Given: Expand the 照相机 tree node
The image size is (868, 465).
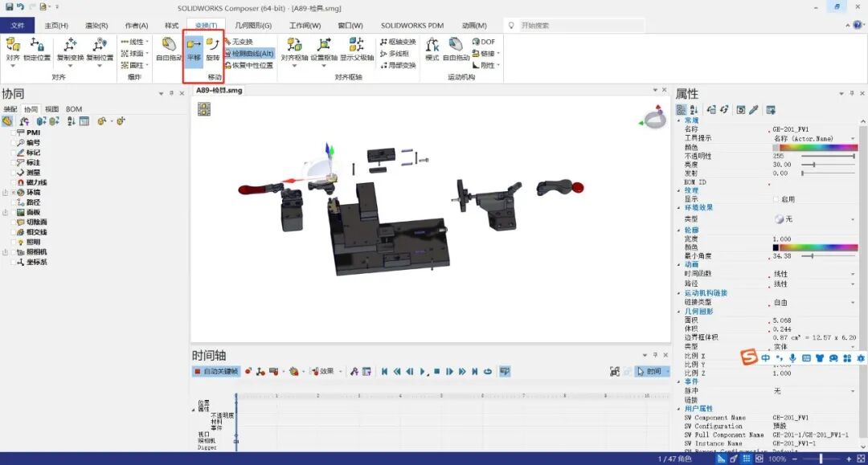Looking at the screenshot, I should pos(6,251).
